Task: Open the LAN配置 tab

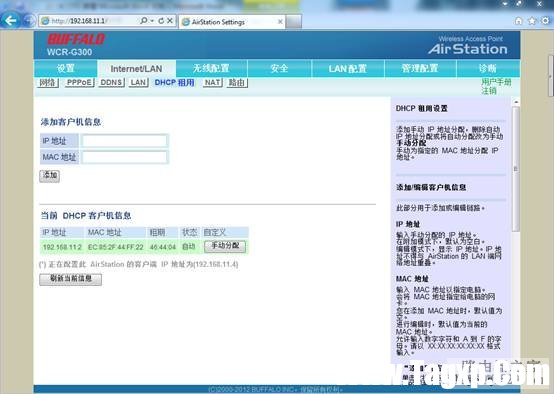Action: coord(348,69)
